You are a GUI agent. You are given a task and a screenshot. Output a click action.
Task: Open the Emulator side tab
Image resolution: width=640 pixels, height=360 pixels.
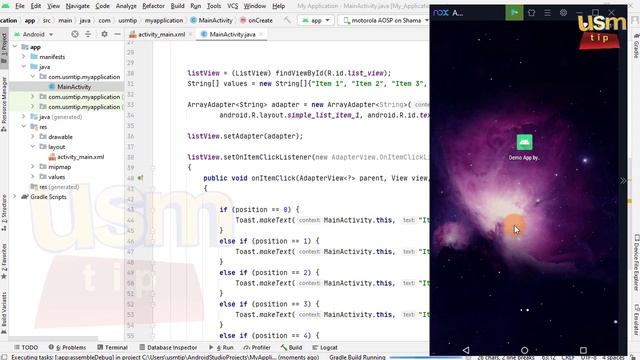pyautogui.click(x=636, y=320)
